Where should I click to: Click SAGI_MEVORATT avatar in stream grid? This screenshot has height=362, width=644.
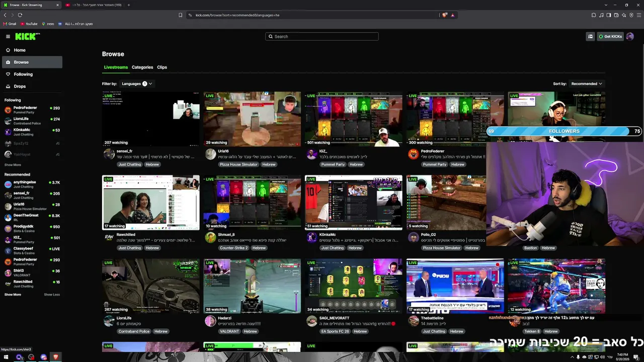pyautogui.click(x=312, y=321)
